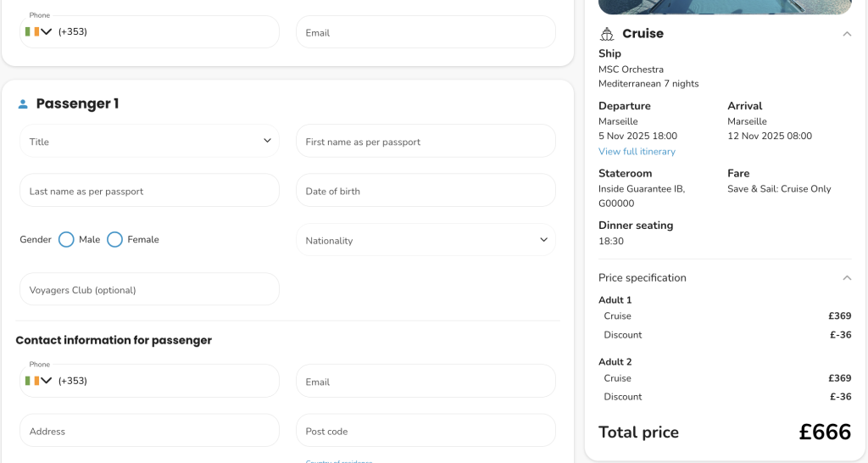Click the passenger contact Email field

426,381
